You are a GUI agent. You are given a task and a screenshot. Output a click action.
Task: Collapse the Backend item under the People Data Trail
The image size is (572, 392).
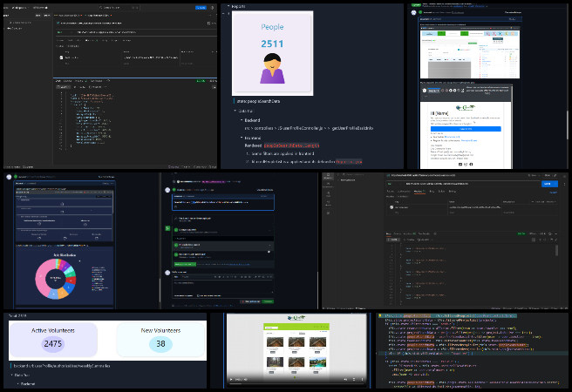[x=242, y=119]
